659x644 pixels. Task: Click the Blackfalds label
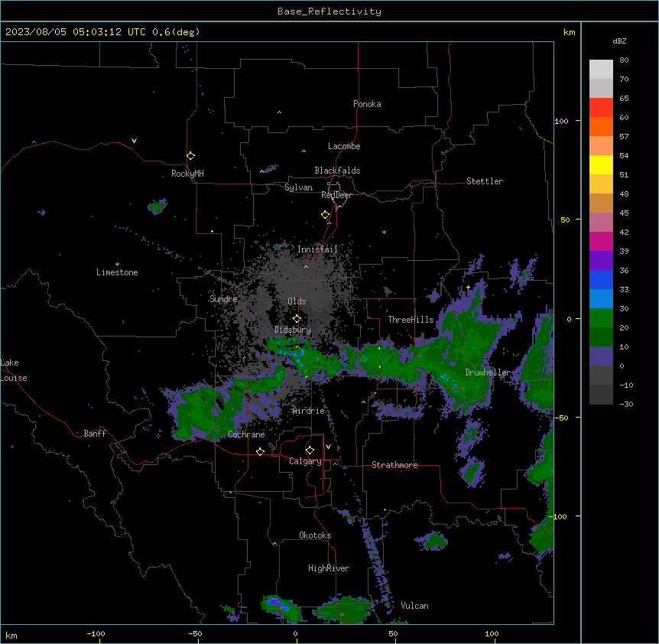point(337,171)
